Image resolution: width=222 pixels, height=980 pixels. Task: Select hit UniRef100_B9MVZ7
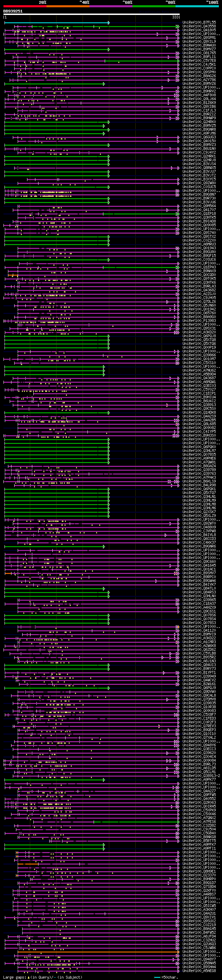[x=199, y=49]
